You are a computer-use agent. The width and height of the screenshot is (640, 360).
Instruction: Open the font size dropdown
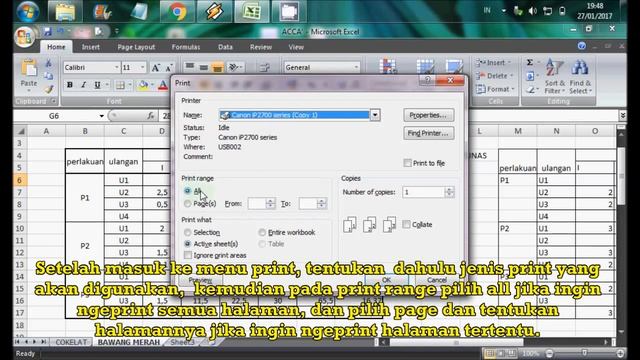point(142,67)
